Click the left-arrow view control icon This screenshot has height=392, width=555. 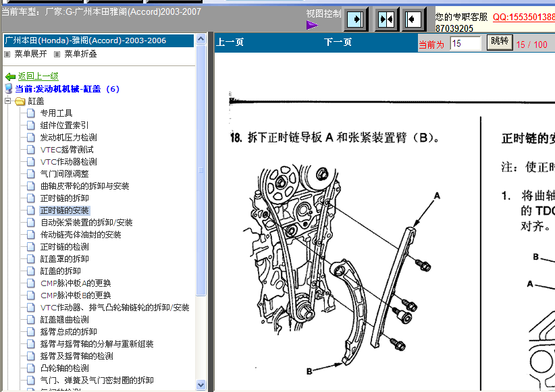click(414, 19)
